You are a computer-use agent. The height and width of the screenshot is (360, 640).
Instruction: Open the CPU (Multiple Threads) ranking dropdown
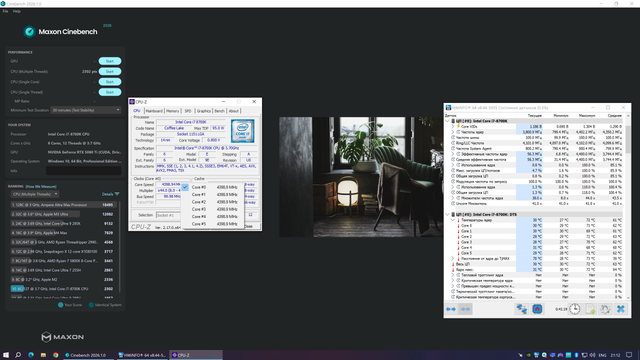click(35, 194)
